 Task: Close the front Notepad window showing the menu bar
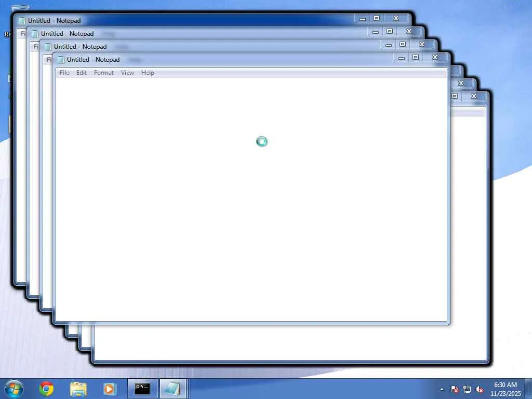pos(435,58)
